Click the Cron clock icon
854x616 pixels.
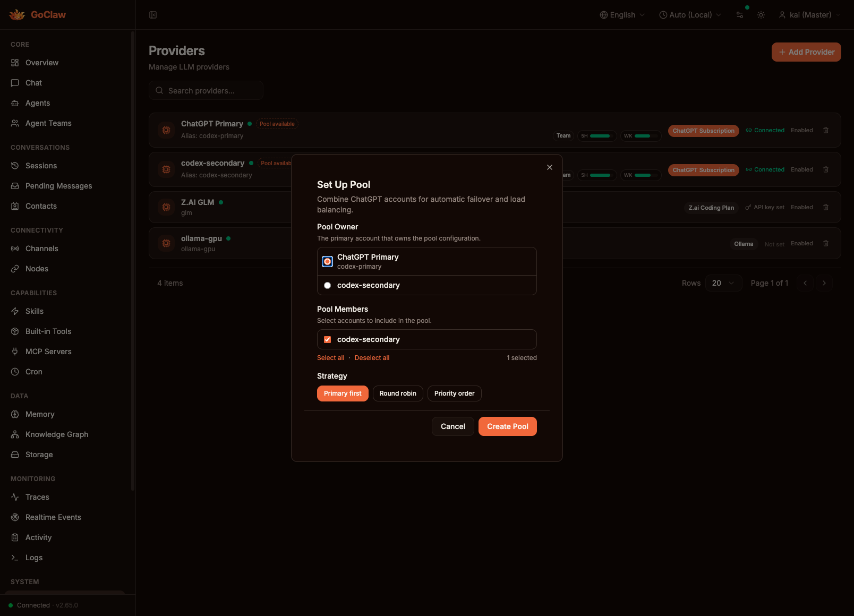[x=15, y=372]
